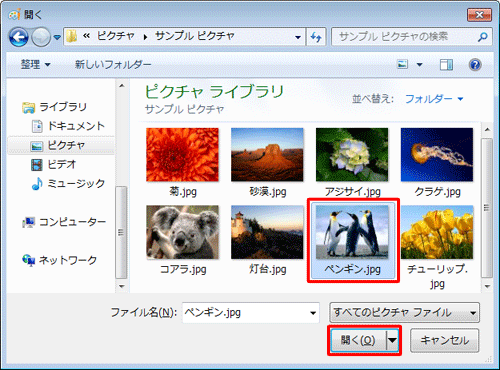
Task: Close the 開く dialog window
Action: coord(479,15)
